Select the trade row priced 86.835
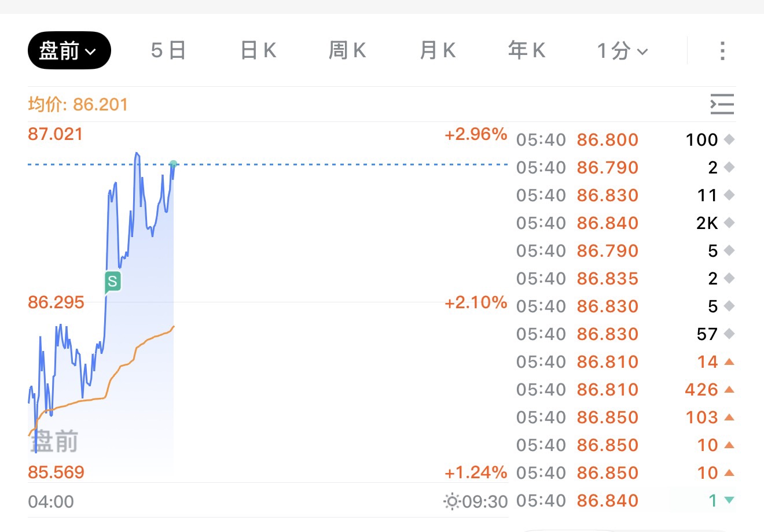Image resolution: width=764 pixels, height=532 pixels. click(607, 279)
